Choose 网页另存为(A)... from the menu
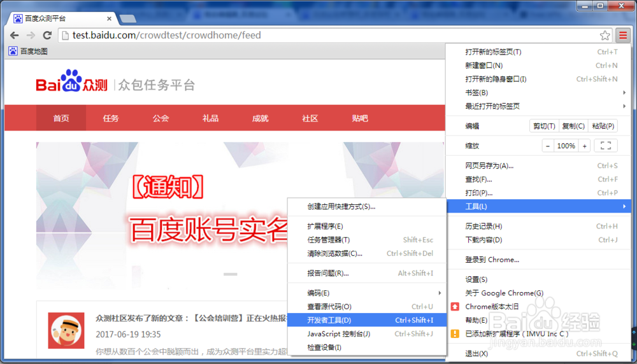This screenshot has width=637, height=364. pos(538,165)
